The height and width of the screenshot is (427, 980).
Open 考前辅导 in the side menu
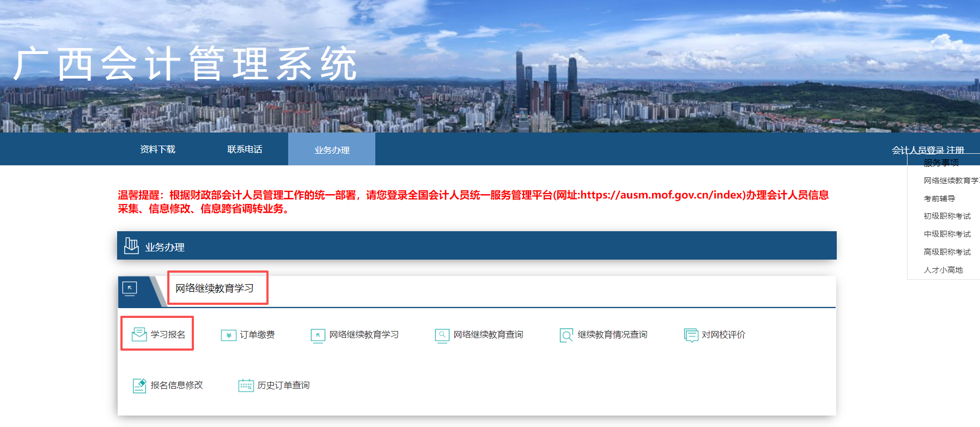click(939, 199)
